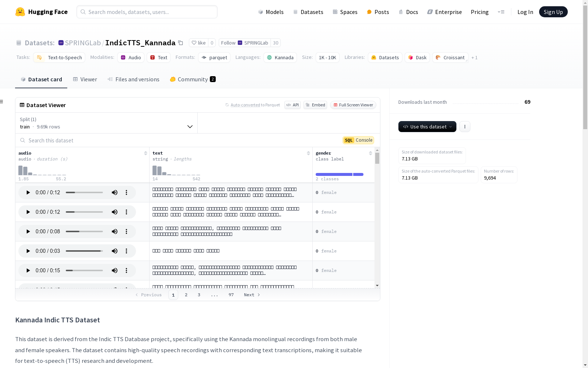Go to page 97 of the dataset table
Image resolution: width=588 pixels, height=368 pixels.
click(x=231, y=295)
